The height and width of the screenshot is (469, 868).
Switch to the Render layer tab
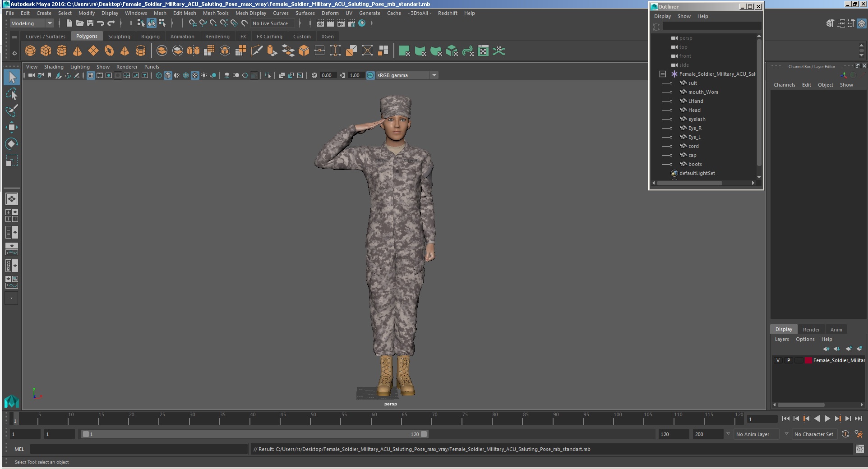point(811,330)
